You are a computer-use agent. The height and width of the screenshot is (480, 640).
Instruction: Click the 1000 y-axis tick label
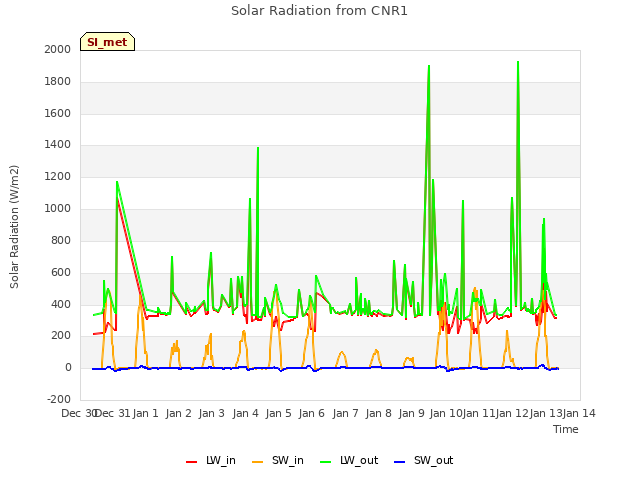(58, 209)
